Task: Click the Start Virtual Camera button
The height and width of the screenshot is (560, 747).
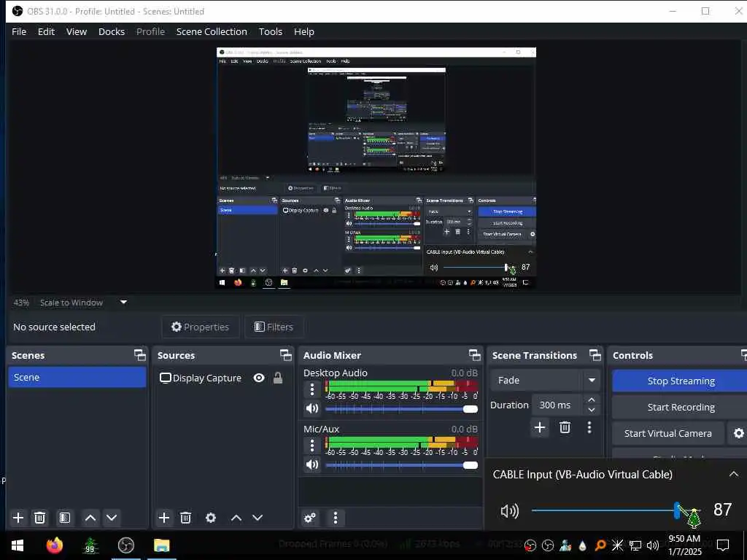Action: (x=668, y=433)
